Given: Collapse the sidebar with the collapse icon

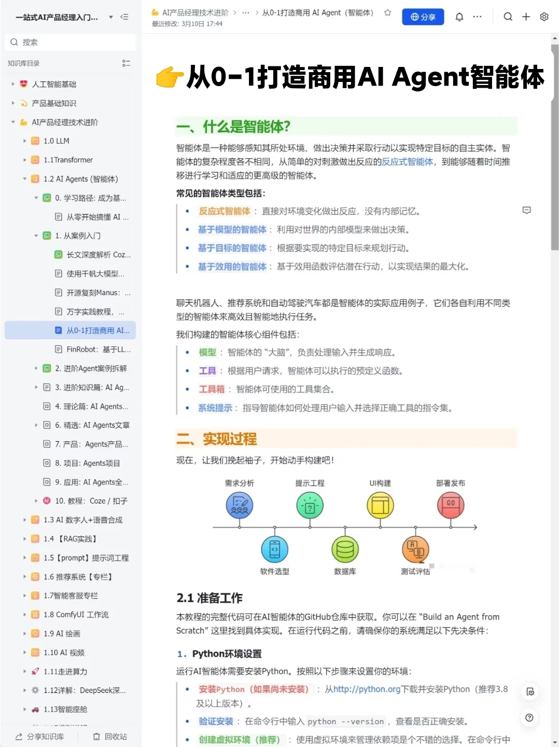Looking at the screenshot, I should (124, 17).
